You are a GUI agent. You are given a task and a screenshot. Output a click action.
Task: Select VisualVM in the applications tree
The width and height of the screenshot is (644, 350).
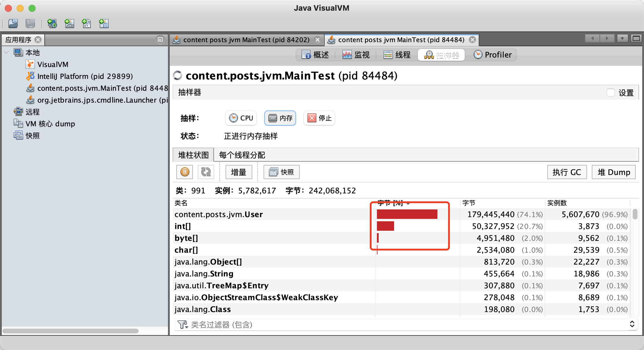coord(47,64)
